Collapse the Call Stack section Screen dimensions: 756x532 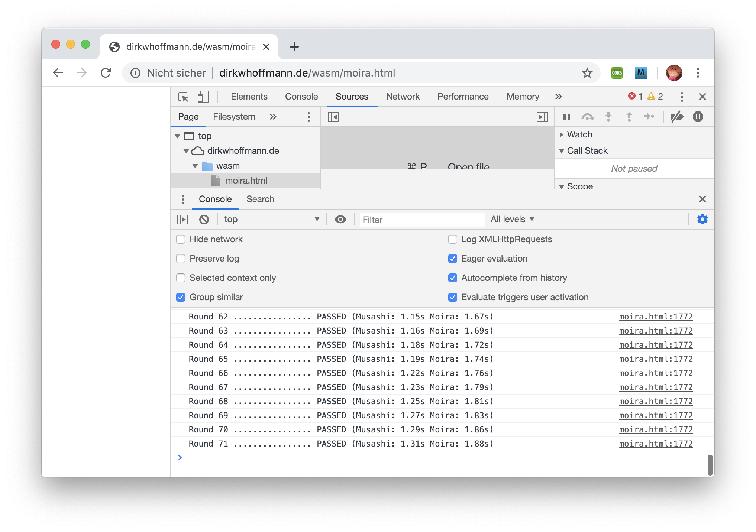click(562, 151)
